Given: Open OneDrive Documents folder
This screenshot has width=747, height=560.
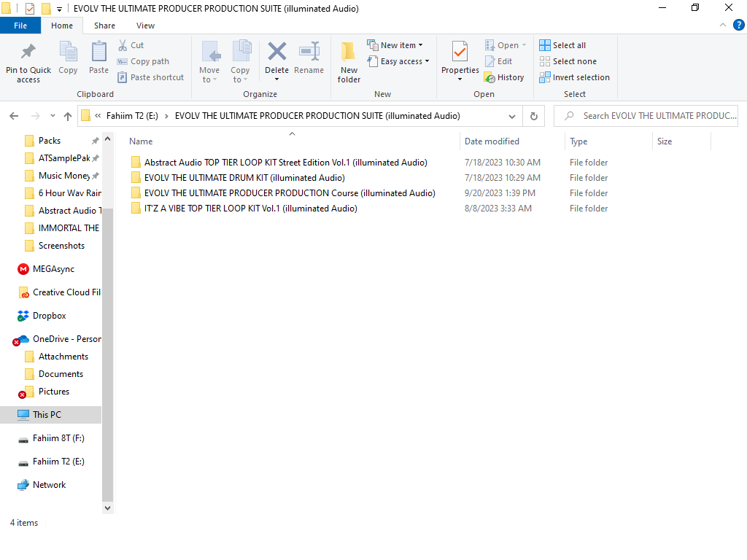Looking at the screenshot, I should point(61,374).
